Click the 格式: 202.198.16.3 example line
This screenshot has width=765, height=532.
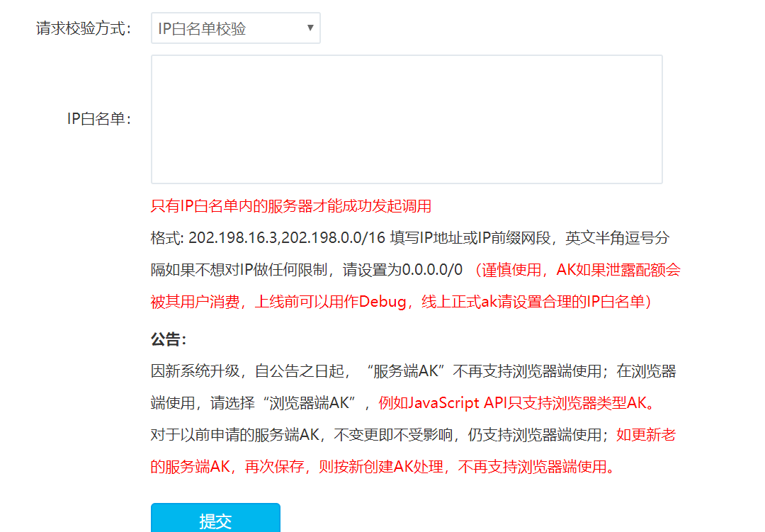pyautogui.click(x=410, y=238)
